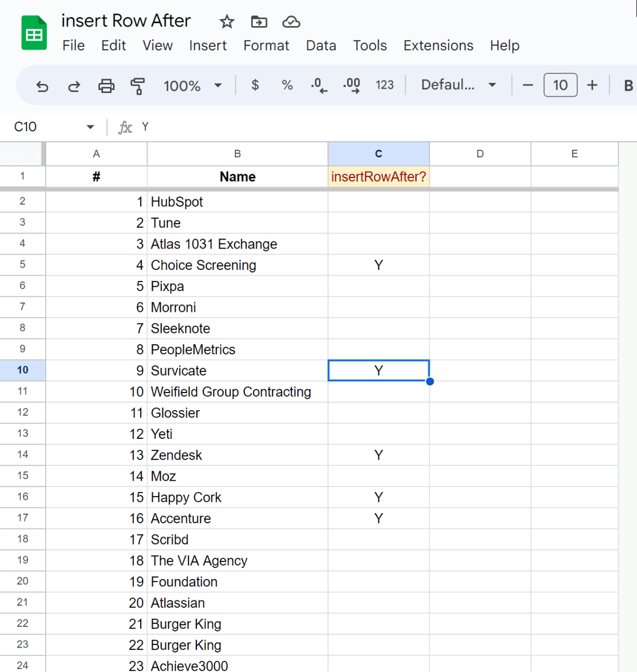This screenshot has width=637, height=672.
Task: Click the Y cell in Accenture row
Action: pos(378,518)
